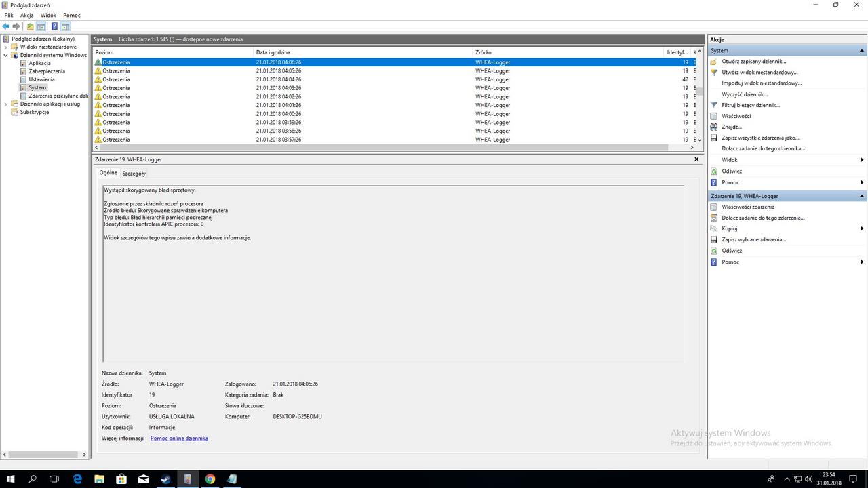Click Dołącz zadanie do tego zdarzenia
Viewport: 868px width, 488px height.
763,218
